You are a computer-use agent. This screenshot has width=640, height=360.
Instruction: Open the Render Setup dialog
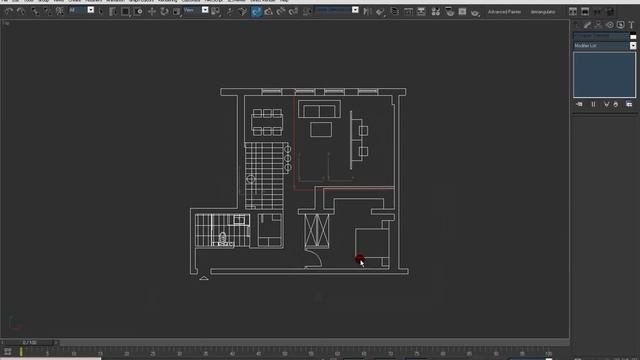[449, 12]
